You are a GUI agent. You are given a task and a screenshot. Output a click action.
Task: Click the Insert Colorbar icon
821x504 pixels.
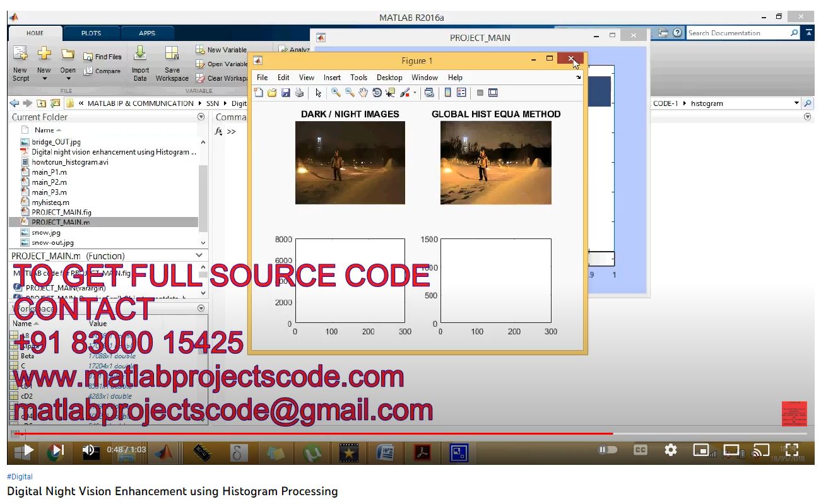click(448, 93)
